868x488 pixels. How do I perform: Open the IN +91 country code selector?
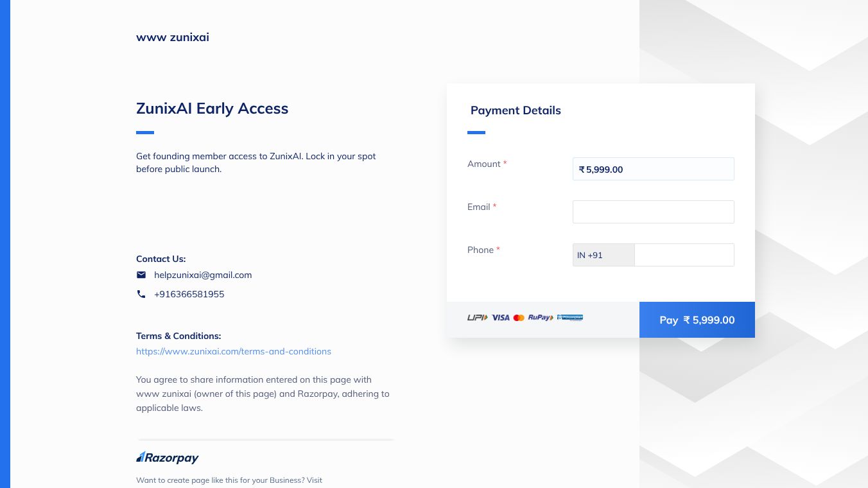603,255
